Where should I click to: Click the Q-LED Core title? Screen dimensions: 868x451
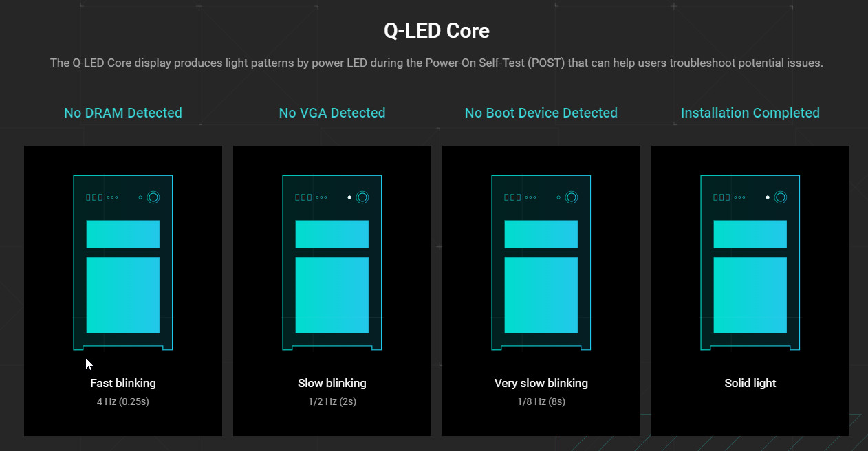tap(437, 31)
